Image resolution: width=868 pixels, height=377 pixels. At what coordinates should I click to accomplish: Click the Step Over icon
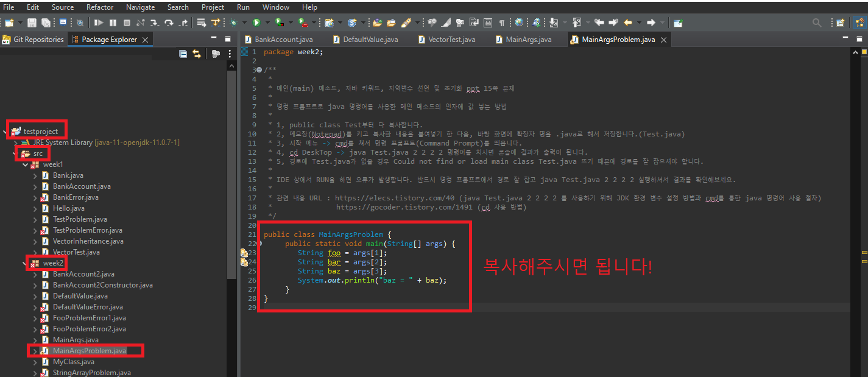[169, 23]
